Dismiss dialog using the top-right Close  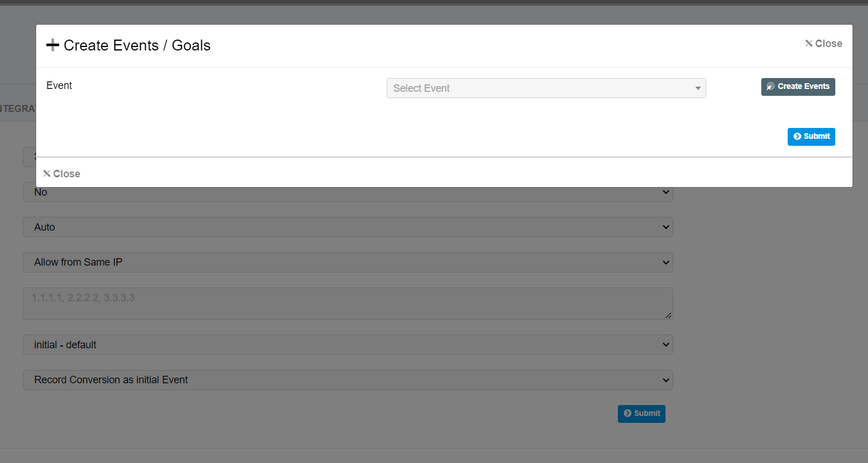(823, 44)
